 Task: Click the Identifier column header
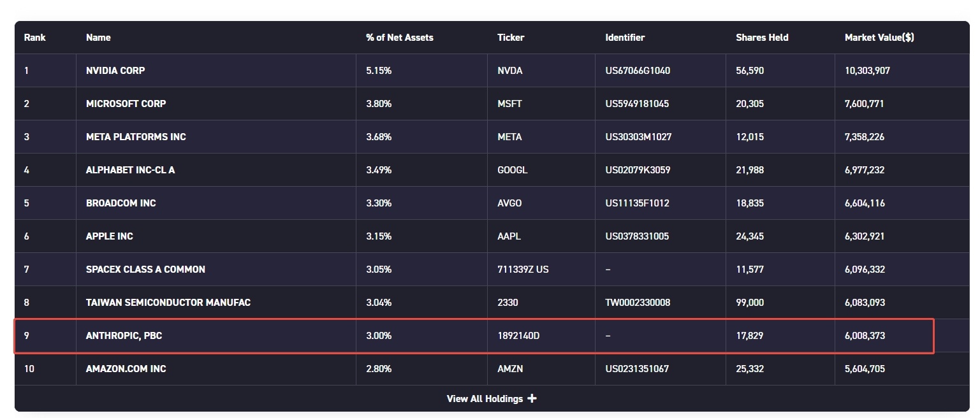click(x=625, y=38)
